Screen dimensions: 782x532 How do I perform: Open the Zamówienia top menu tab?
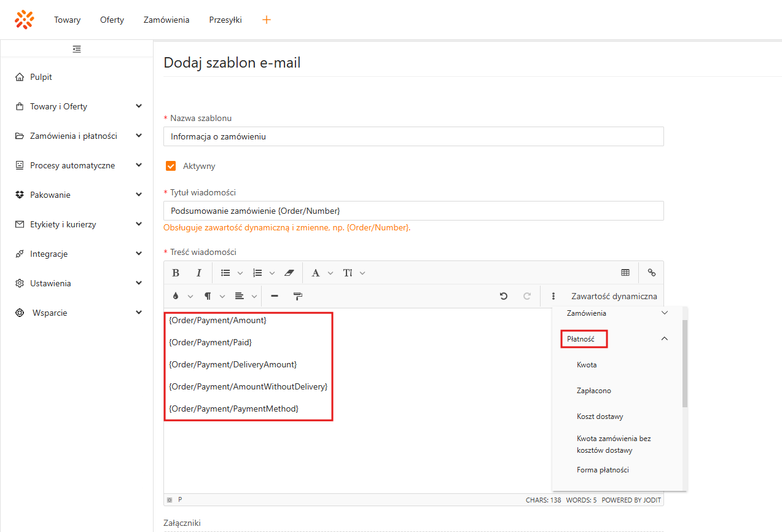tap(166, 20)
